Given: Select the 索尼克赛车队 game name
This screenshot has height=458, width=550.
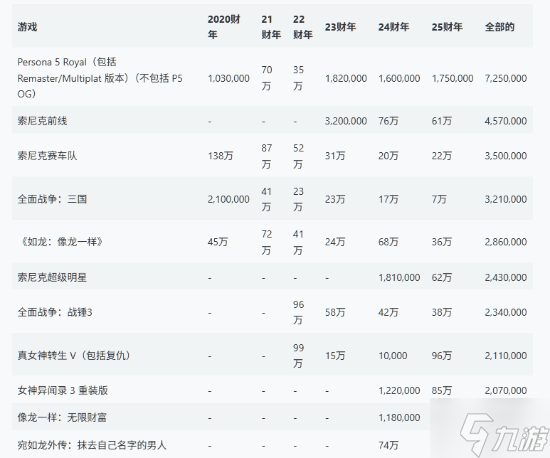Looking at the screenshot, I should (47, 156).
